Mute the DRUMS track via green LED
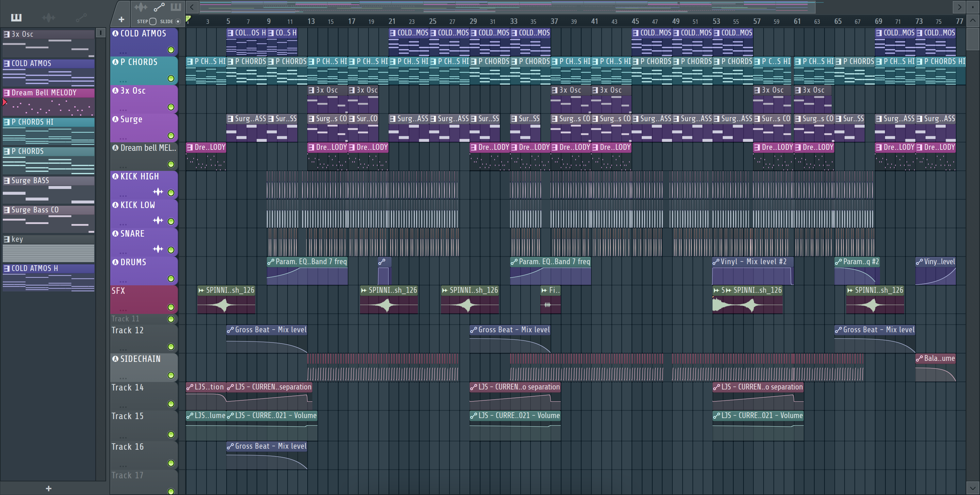This screenshot has width=980, height=495. pos(171,278)
